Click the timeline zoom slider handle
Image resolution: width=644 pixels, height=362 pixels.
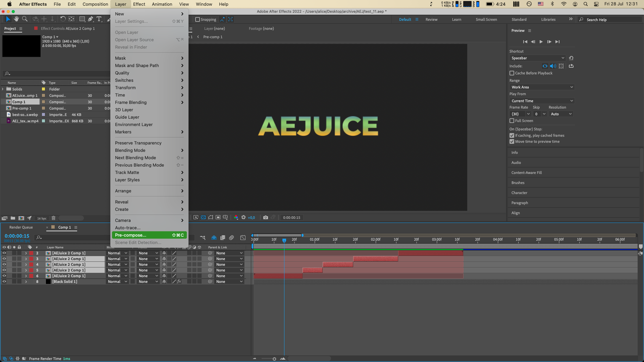click(274, 359)
